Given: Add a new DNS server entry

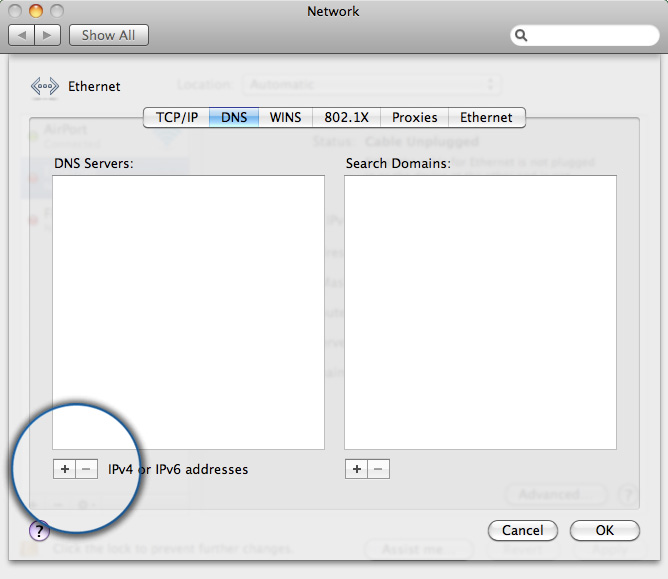Looking at the screenshot, I should pyautogui.click(x=64, y=469).
